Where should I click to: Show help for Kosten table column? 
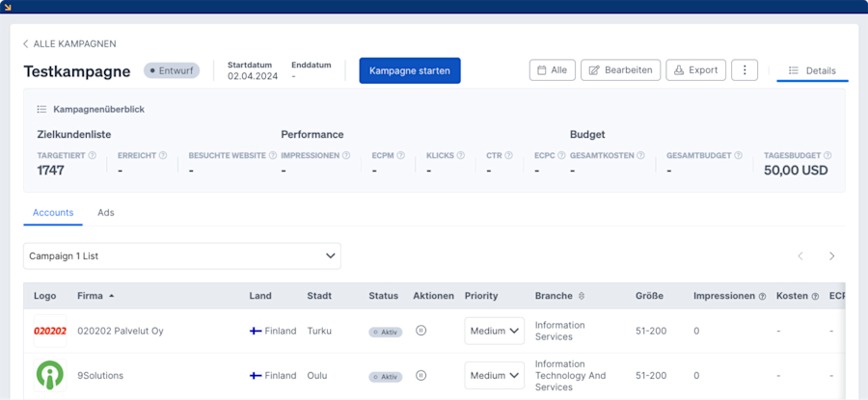click(x=815, y=297)
